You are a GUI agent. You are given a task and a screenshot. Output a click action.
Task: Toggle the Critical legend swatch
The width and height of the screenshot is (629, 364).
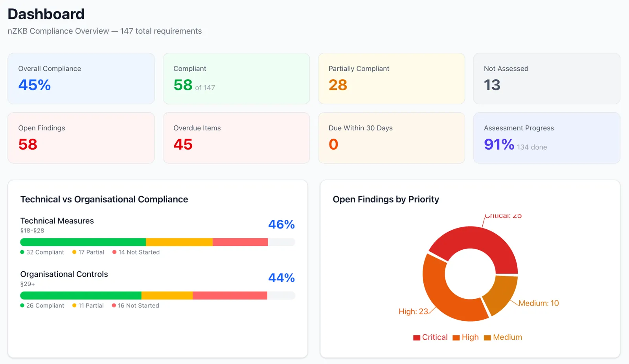coord(417,338)
